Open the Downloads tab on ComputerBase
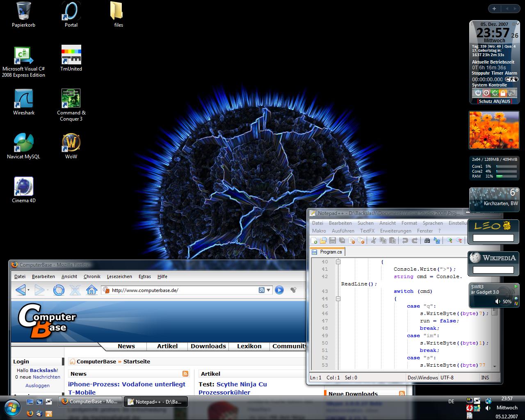Screen dimensions: 525x420 208,346
